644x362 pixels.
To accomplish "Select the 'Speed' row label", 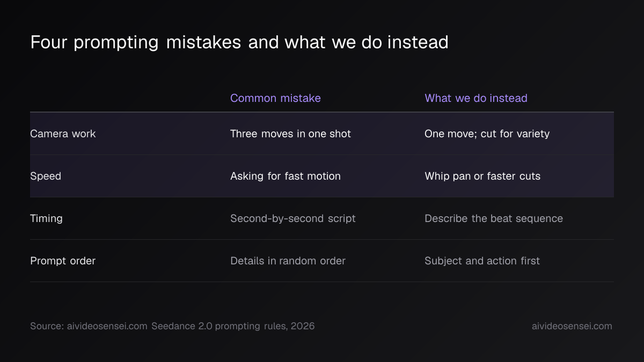I will (46, 176).
